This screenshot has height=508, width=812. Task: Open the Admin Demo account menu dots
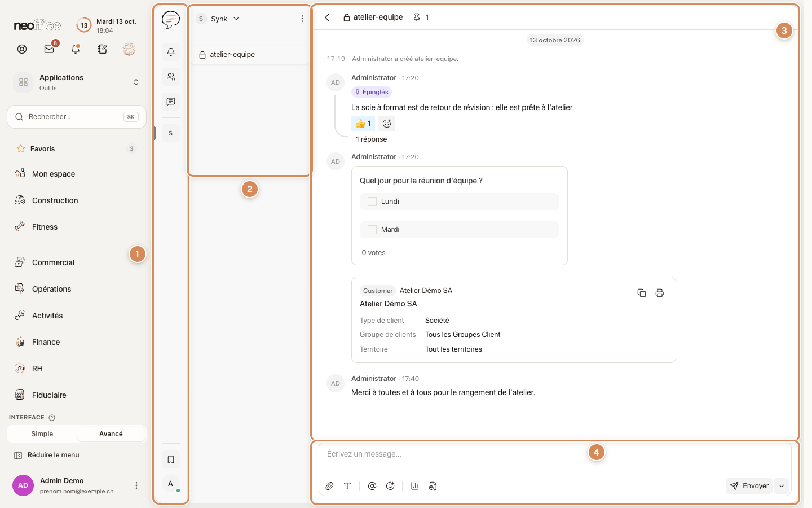[x=136, y=485]
